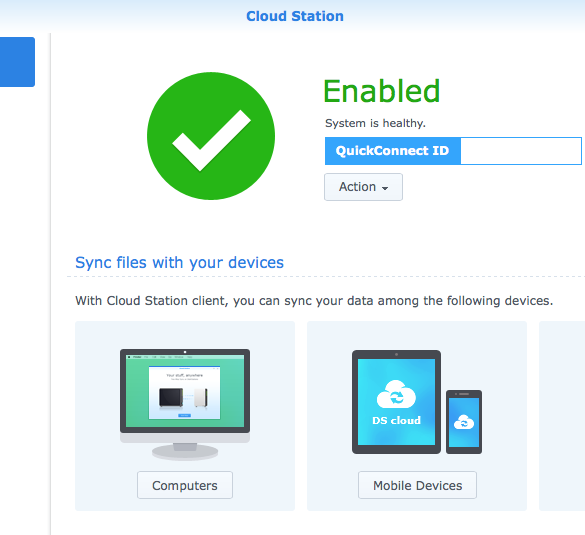This screenshot has width=585, height=535.
Task: Open the Action dropdown button
Action: pos(363,187)
